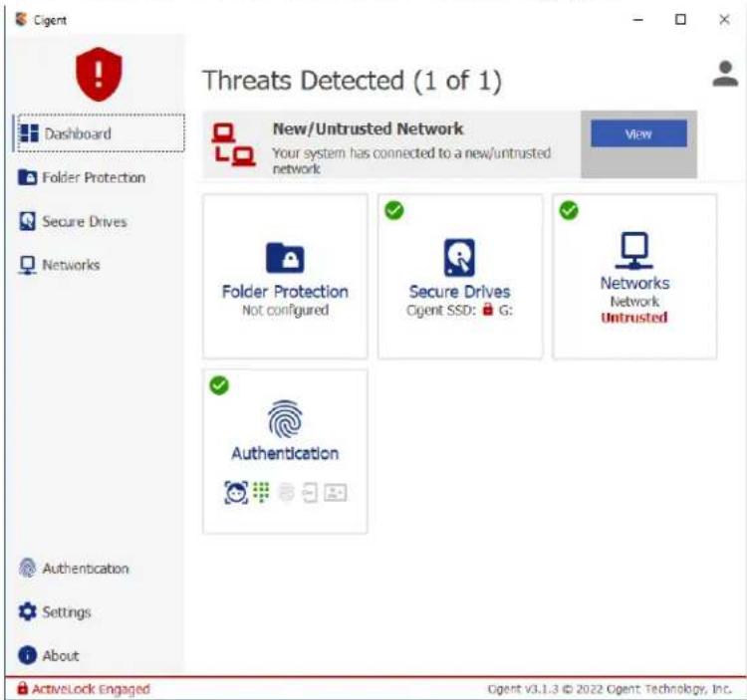
Task: Open the Dashboard menu item
Action: tap(101, 133)
